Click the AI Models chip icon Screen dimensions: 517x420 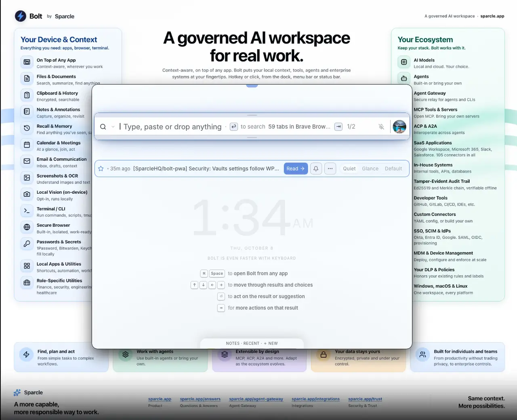[x=404, y=62]
